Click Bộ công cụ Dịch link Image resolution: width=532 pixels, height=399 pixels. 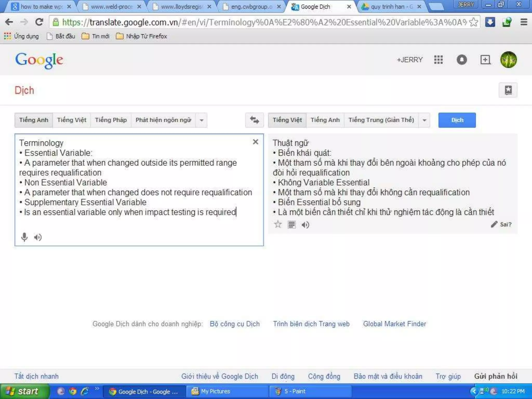(x=235, y=324)
